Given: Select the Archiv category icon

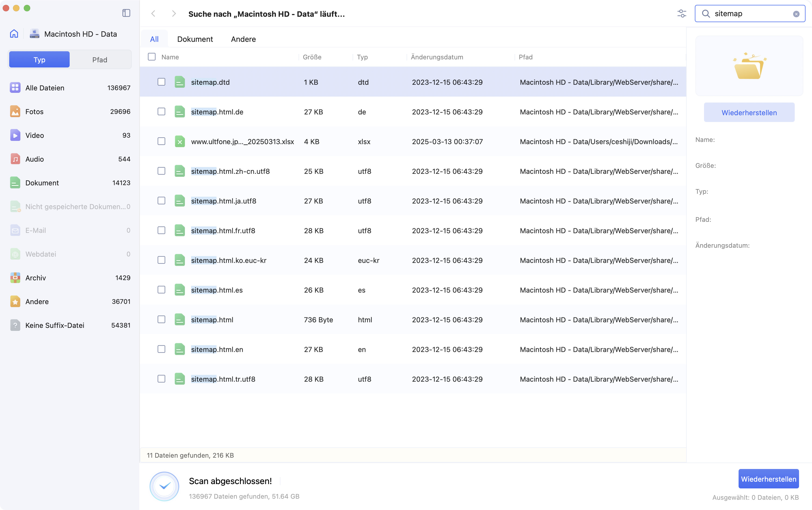Looking at the screenshot, I should 15,278.
